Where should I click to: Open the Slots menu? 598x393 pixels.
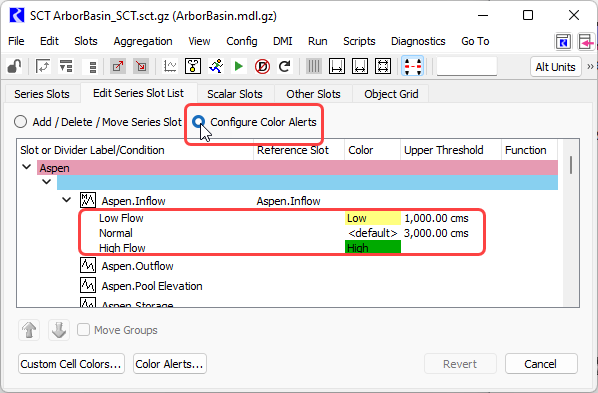click(86, 41)
